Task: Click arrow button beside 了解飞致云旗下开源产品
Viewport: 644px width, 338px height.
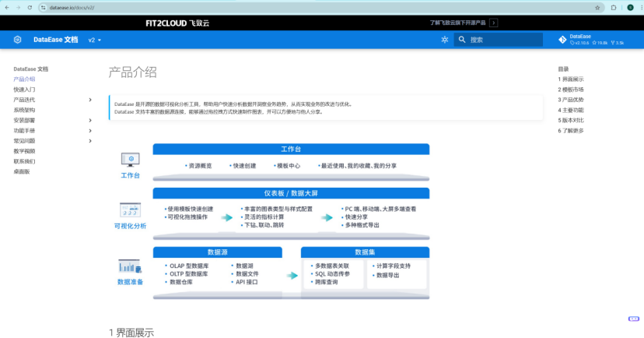Action: tap(494, 23)
